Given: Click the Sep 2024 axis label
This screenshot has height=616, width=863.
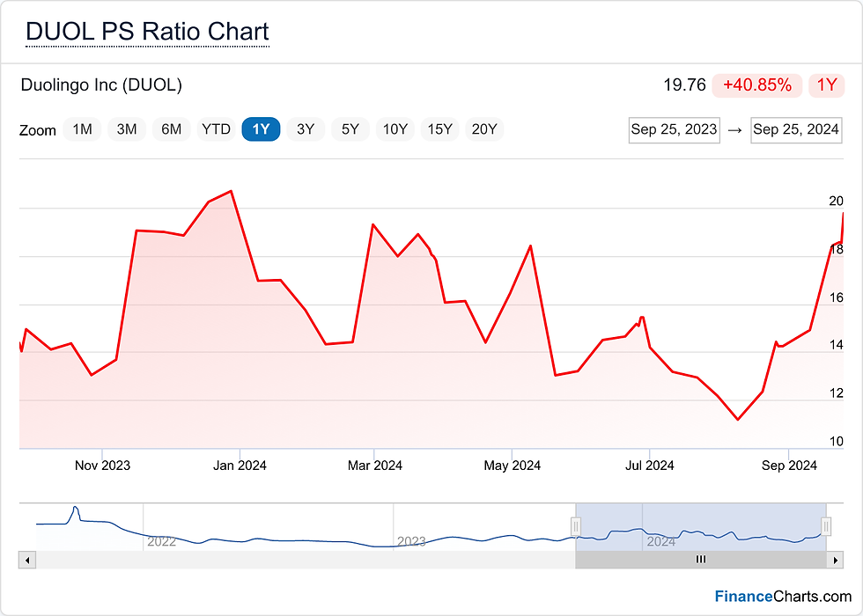Looking at the screenshot, I should [x=789, y=466].
